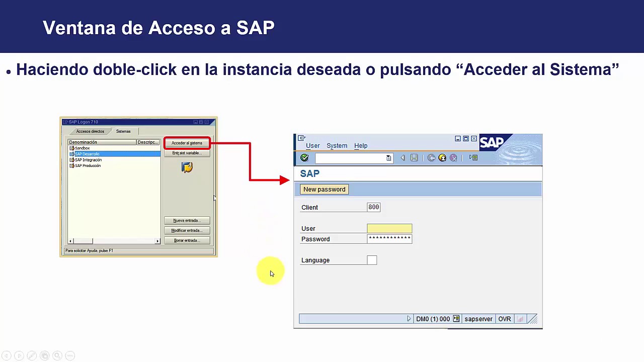This screenshot has height=362, width=644.
Task: Click the system info icon beside DM0 (1) 000
Action: 456,319
